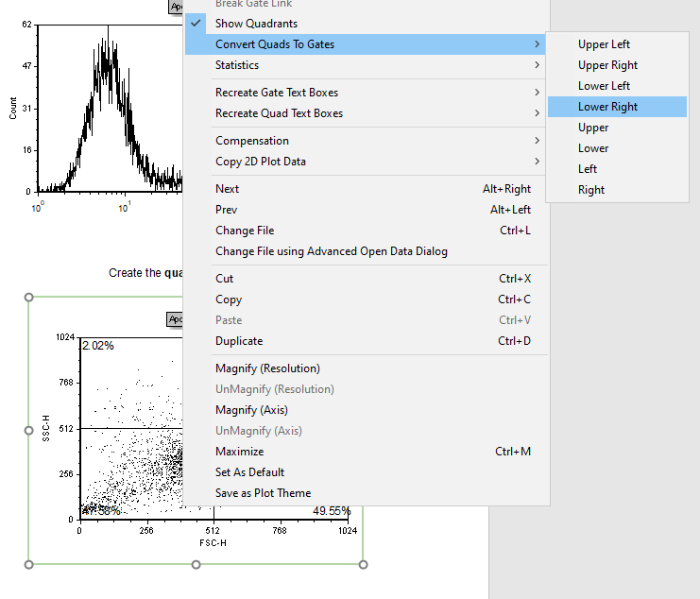Click top-left resize handle of dot plot

[x=28, y=298]
